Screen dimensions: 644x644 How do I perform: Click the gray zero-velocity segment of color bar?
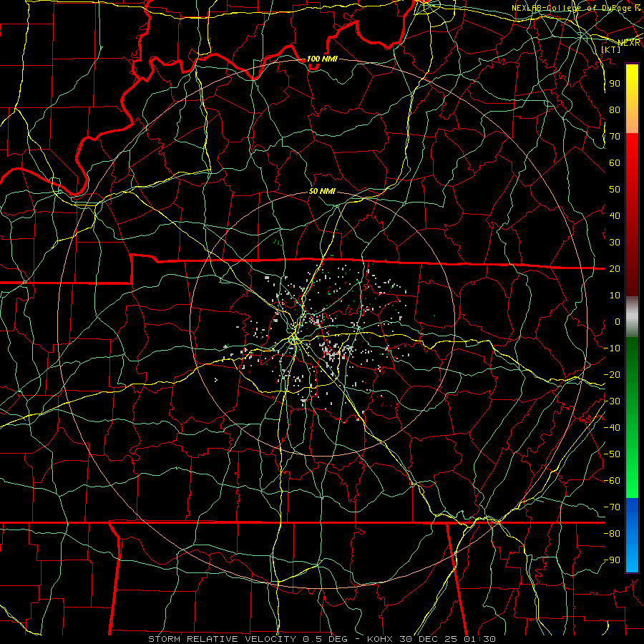click(632, 317)
